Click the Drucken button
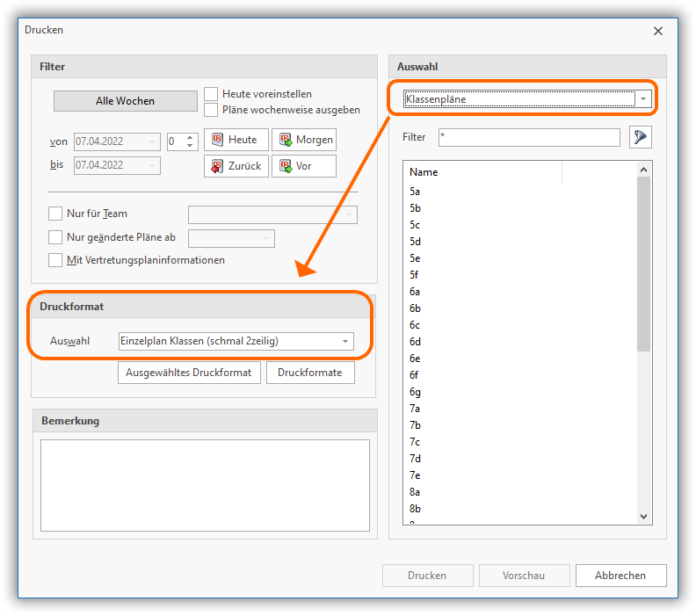The image size is (696, 616). pyautogui.click(x=427, y=576)
